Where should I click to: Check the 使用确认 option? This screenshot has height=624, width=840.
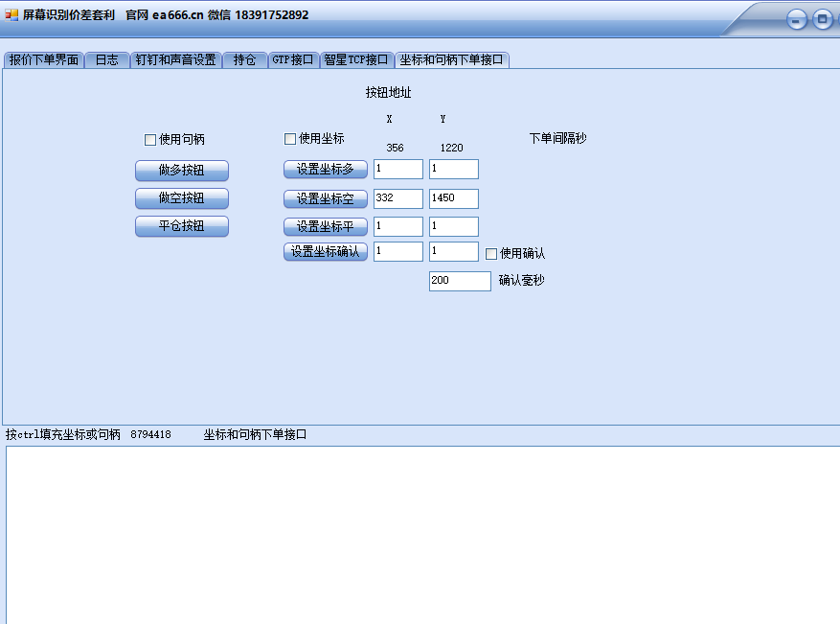491,254
